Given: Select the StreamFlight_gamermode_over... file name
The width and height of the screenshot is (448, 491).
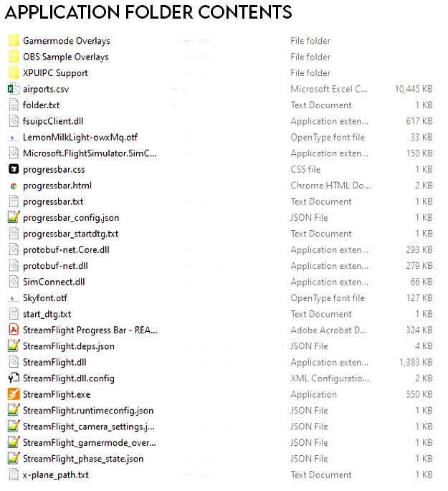Looking at the screenshot, I should click(89, 443).
